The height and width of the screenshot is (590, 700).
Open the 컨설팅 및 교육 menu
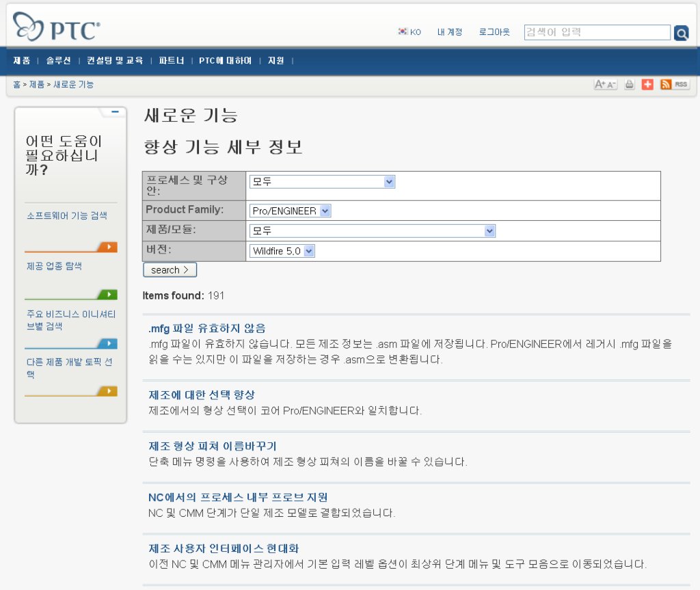coord(115,60)
